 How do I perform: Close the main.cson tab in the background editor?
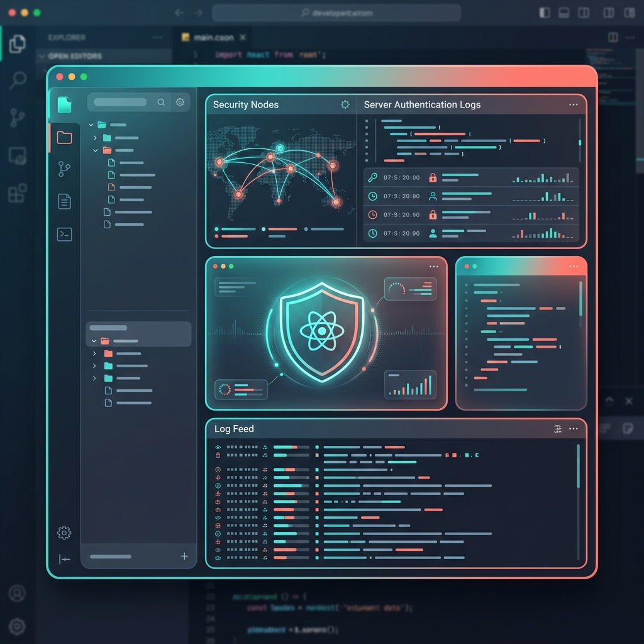pos(243,38)
